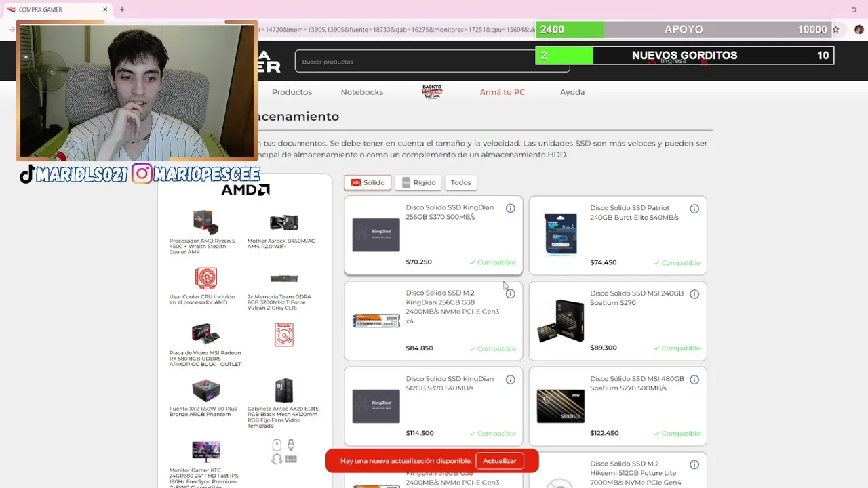Bookmark this page with the star icon
The image size is (868, 488).
835,30
